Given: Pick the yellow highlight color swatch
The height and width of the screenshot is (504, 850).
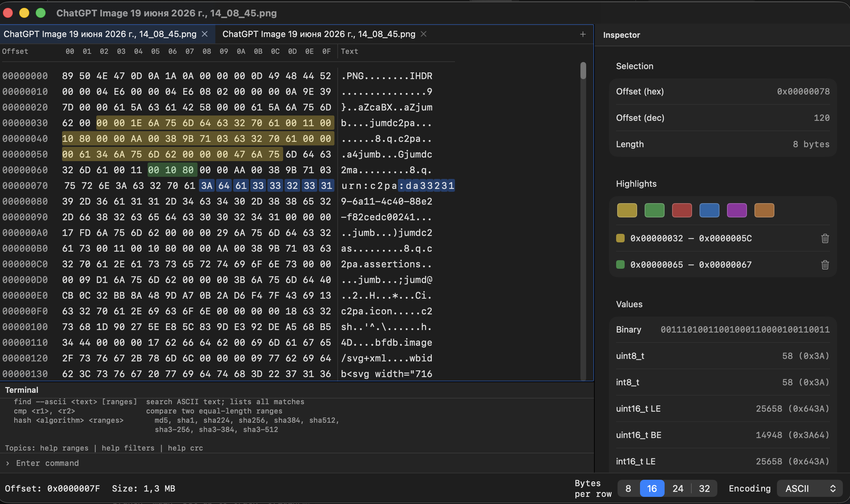Looking at the screenshot, I should coord(627,210).
